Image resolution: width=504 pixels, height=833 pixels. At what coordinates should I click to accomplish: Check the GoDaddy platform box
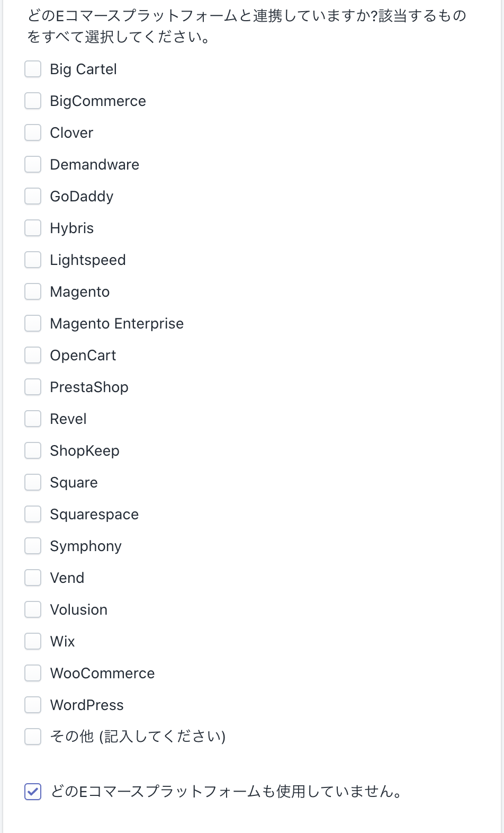click(x=33, y=197)
